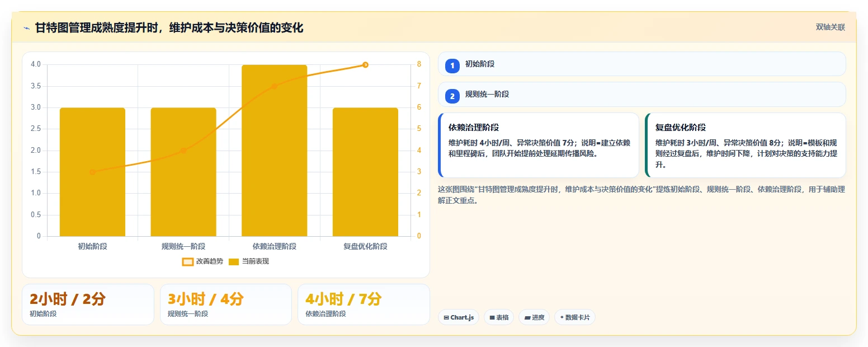The image size is (868, 347).
Task: Select the 数据卡片 tag
Action: point(575,317)
